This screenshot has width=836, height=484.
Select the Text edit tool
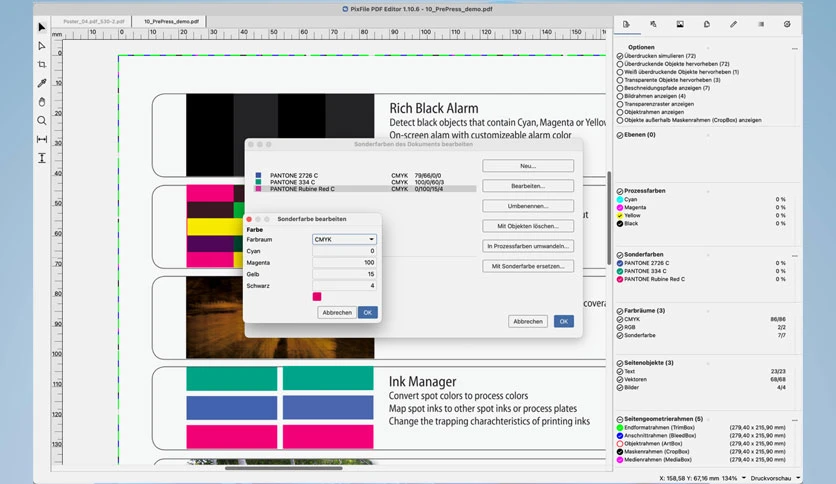(x=42, y=158)
